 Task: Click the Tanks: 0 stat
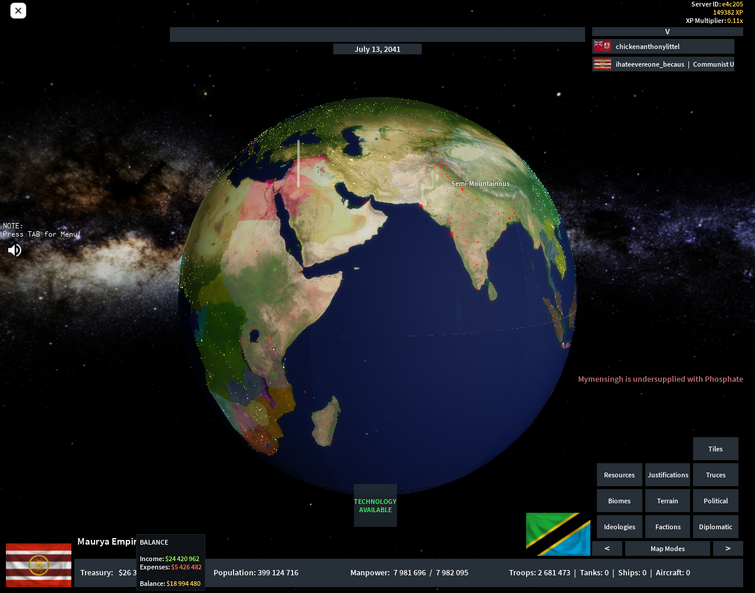click(594, 573)
